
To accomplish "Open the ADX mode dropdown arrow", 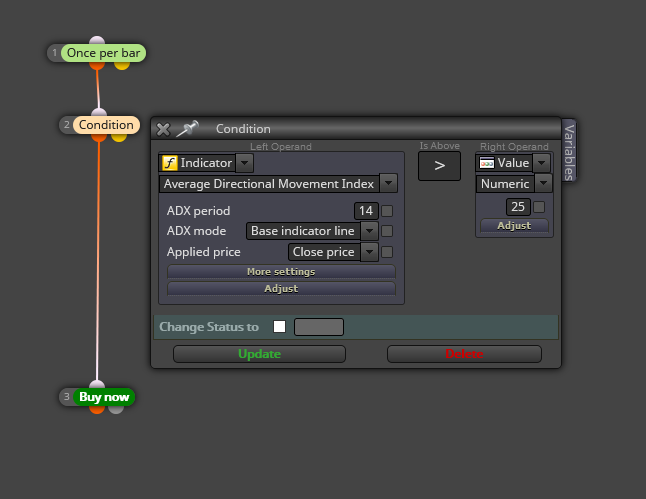I will point(370,231).
